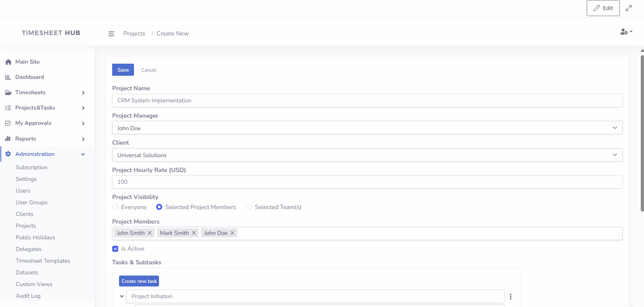
Task: Click the Create new task button
Action: [139, 281]
